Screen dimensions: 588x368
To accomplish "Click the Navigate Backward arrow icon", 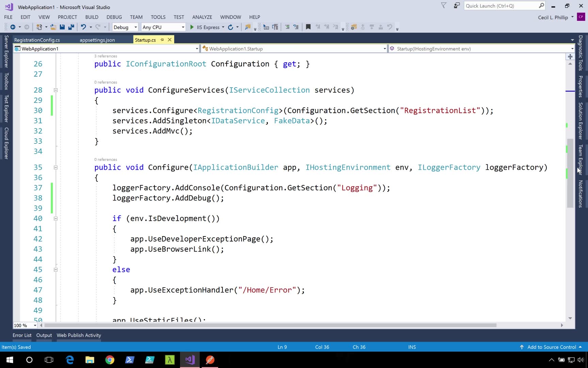I will 13,27.
